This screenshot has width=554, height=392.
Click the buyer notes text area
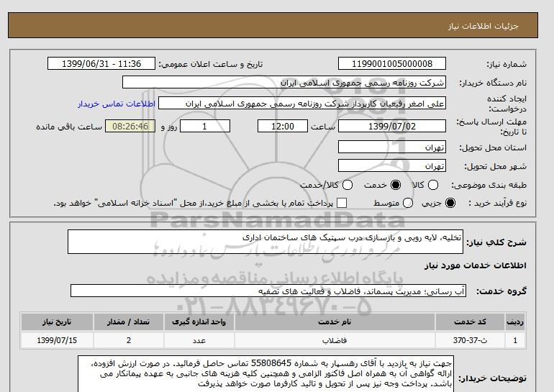coord(265,374)
